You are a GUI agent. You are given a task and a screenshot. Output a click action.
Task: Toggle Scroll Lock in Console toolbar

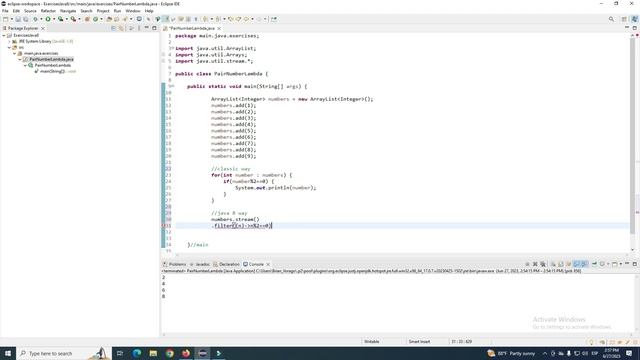561,264
